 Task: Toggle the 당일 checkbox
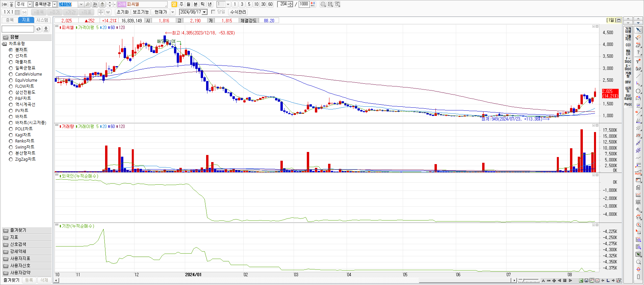tap(213, 12)
